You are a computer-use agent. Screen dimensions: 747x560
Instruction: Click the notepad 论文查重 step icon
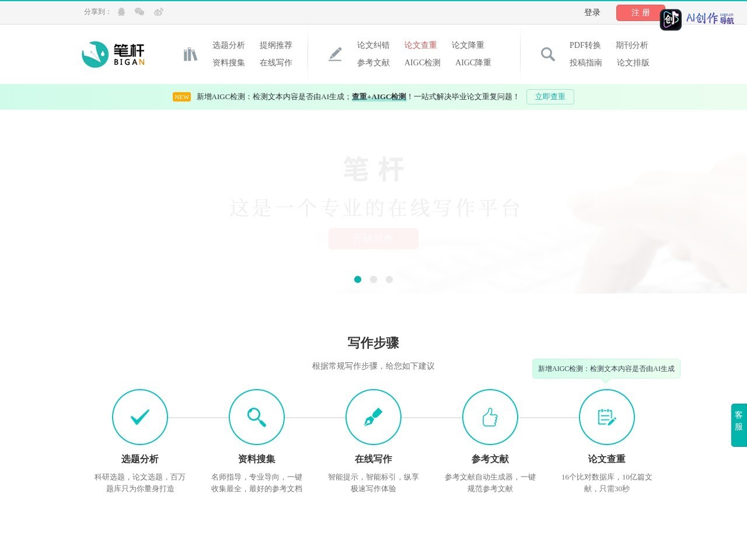(607, 417)
